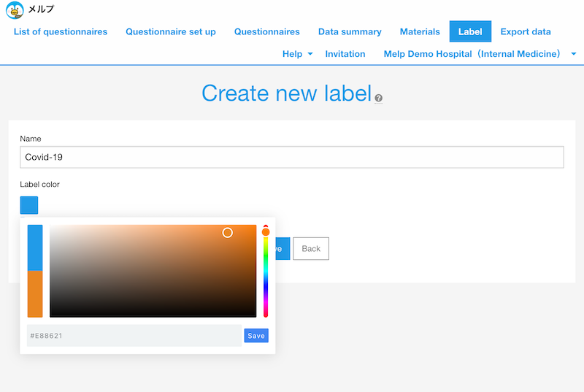Screen dimensions: 584x392
Task: Click the blue label color swatch
Action: (29, 205)
